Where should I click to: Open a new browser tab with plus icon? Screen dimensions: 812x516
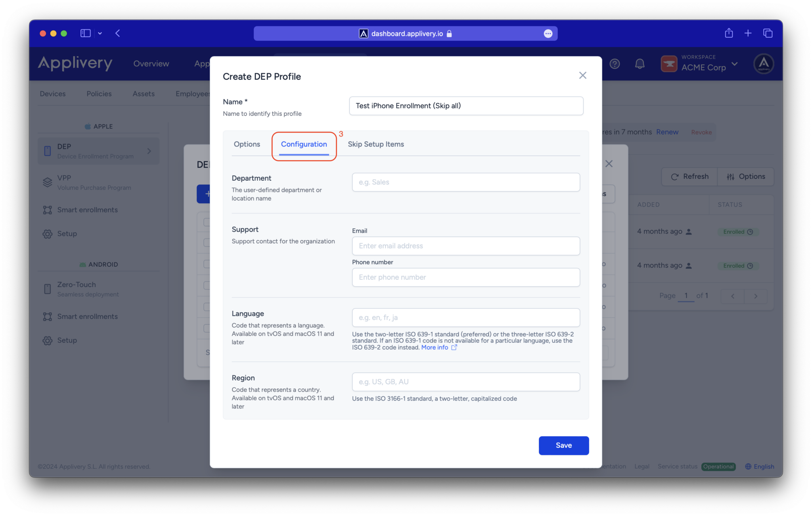coord(748,33)
